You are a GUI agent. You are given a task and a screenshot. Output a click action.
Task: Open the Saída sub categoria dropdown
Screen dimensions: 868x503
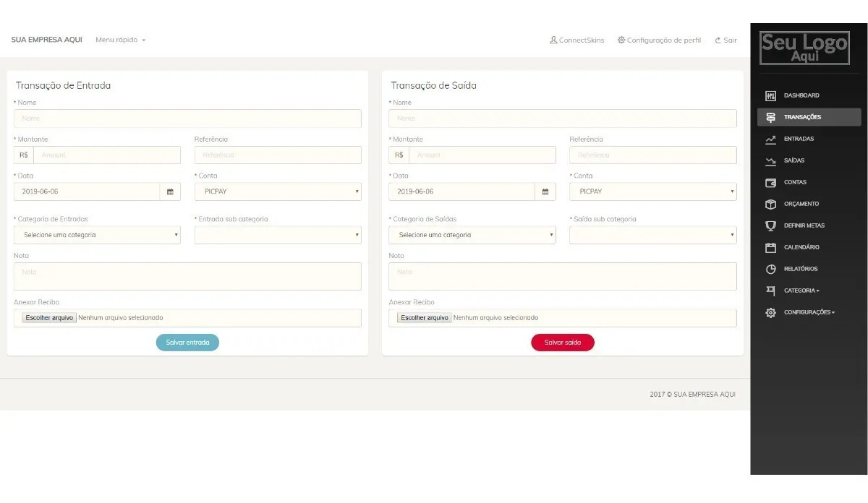[653, 235]
